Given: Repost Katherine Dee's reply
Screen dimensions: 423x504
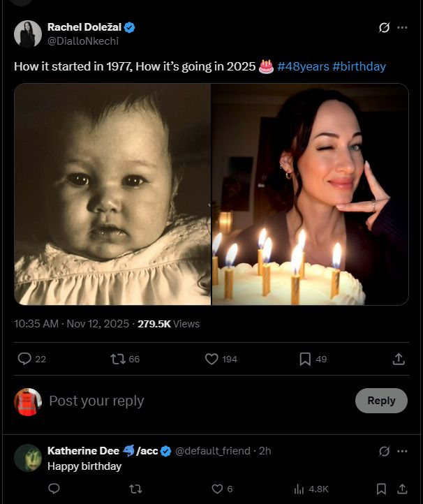Looking at the screenshot, I should [135, 489].
